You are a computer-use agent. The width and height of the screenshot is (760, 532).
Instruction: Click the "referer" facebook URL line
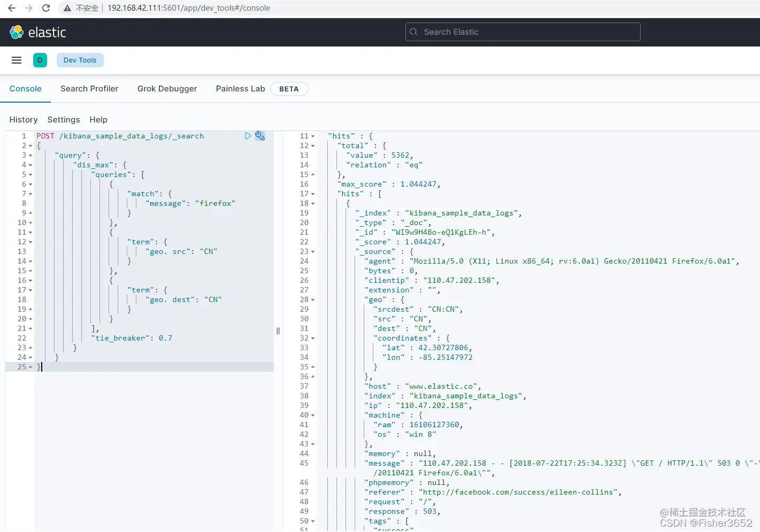493,492
